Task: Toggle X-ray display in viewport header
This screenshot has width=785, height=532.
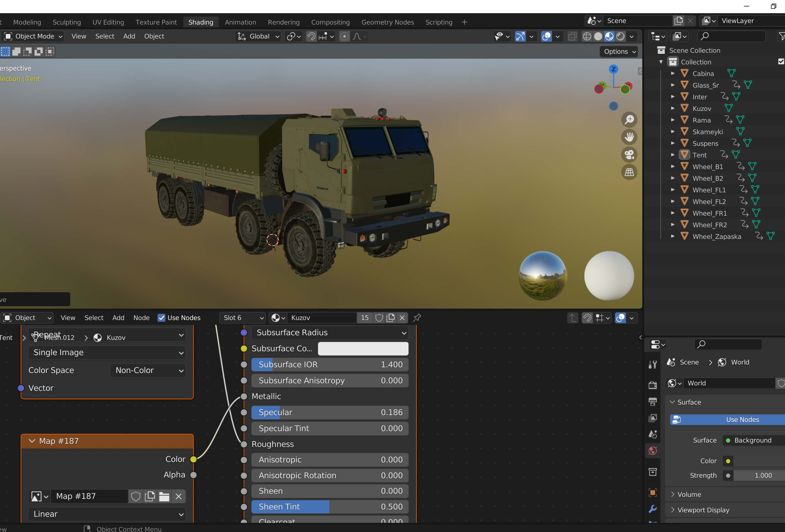Action: click(x=572, y=36)
